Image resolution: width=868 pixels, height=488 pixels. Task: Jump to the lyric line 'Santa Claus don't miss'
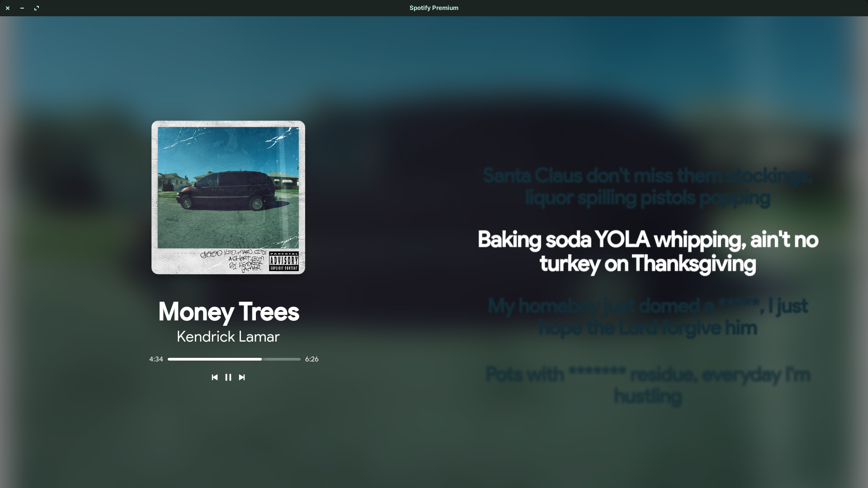tap(647, 187)
